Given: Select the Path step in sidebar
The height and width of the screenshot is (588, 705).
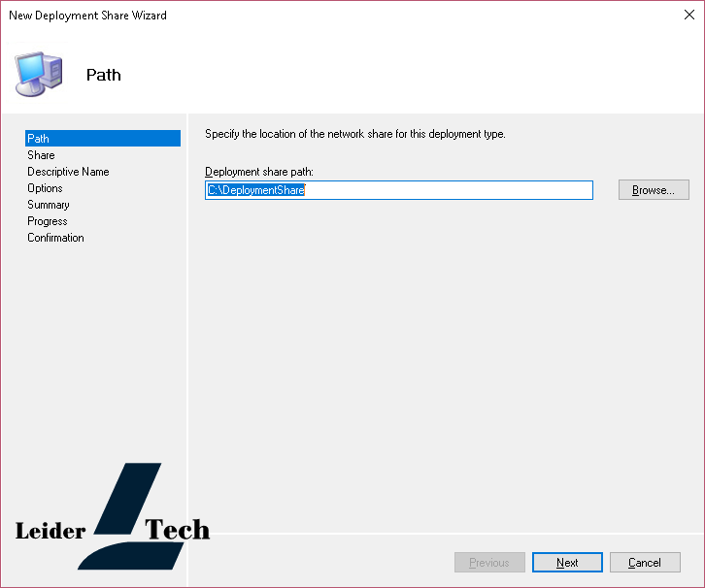Looking at the screenshot, I should pyautogui.click(x=103, y=139).
